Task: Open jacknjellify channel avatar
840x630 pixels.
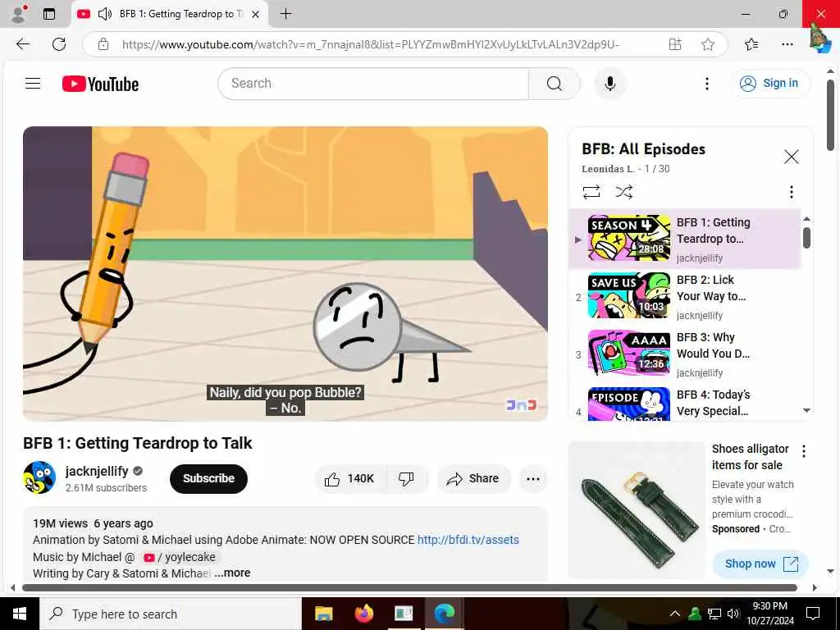Action: point(39,477)
